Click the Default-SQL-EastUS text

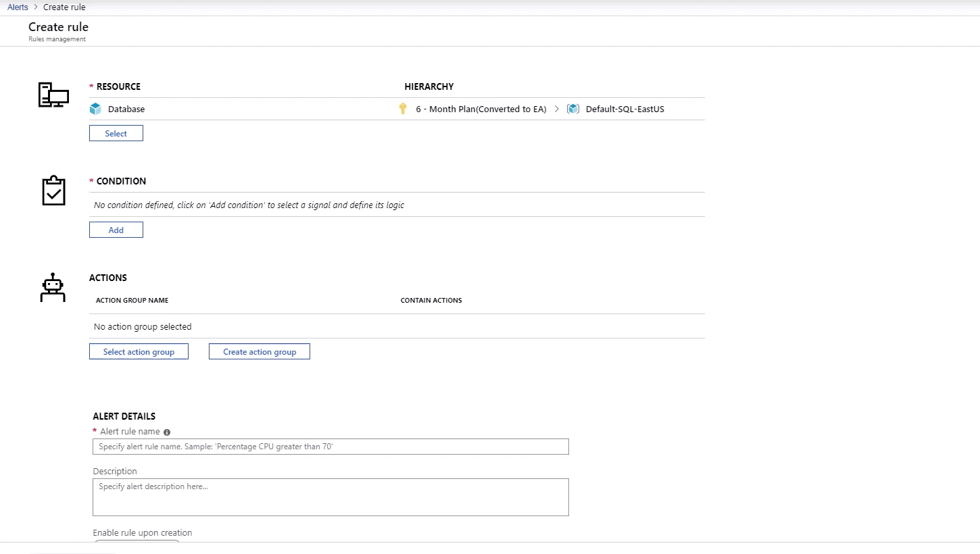625,109
